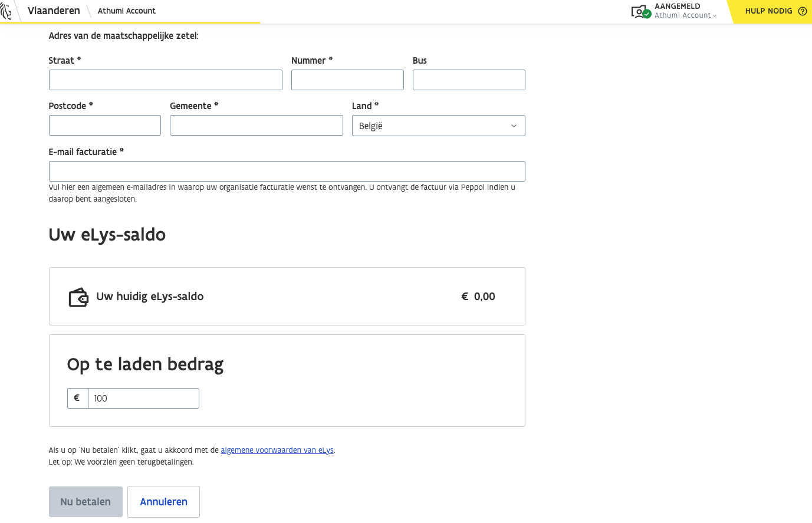This screenshot has height=523, width=812.
Task: Click the Vlaanderen lion logo icon
Action: (6, 11)
